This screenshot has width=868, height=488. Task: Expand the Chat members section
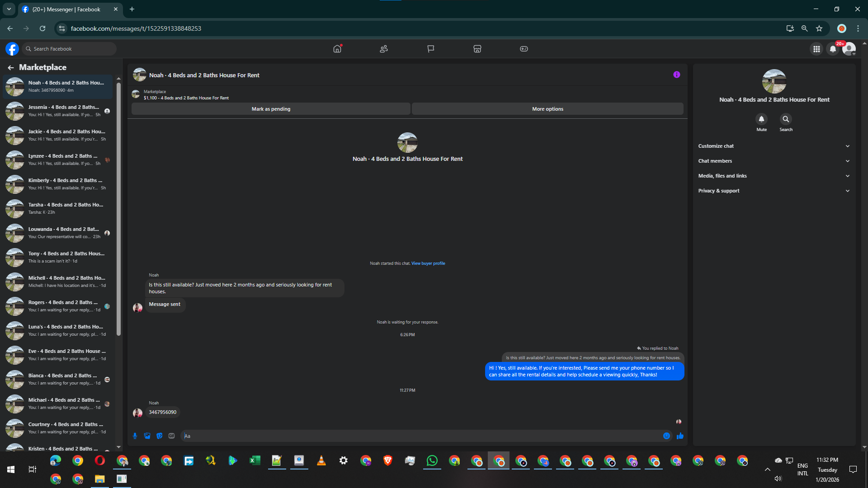coord(774,161)
